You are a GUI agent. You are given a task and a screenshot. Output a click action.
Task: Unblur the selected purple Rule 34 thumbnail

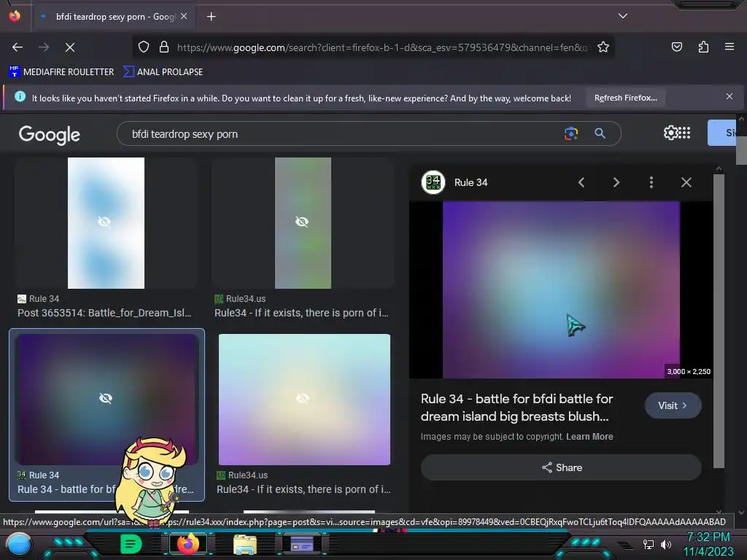107,399
